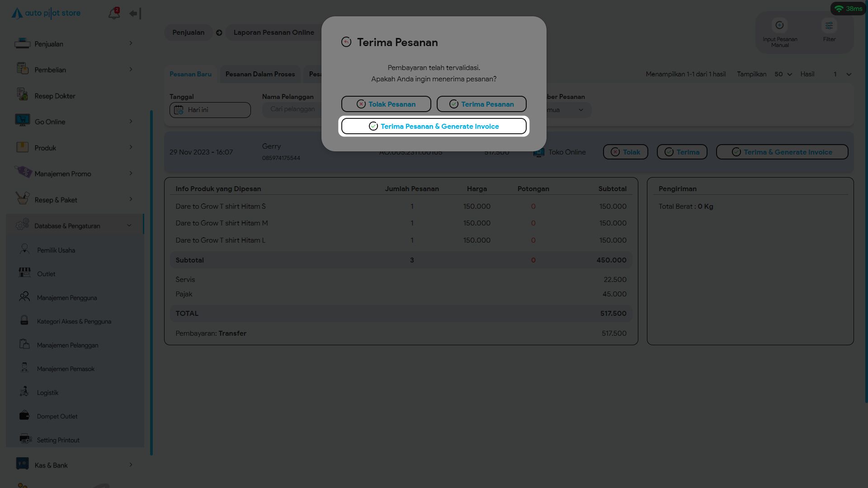Viewport: 868px width, 488px height.
Task: Click Terima Pesanan & Generate Invoice button
Action: [434, 126]
